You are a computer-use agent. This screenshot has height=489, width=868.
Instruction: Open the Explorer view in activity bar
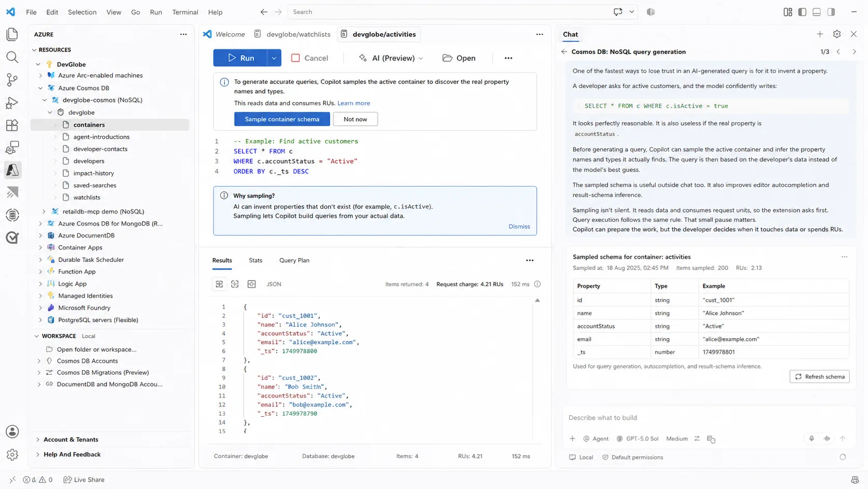click(12, 34)
